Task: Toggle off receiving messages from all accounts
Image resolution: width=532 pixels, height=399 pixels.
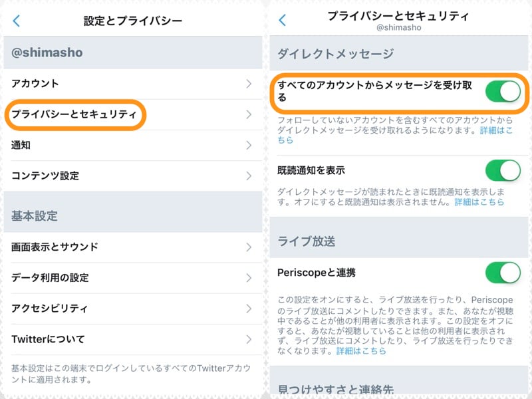Action: (503, 88)
